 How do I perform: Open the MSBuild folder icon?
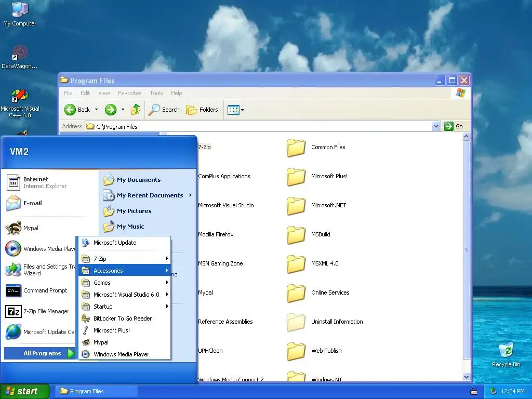(296, 235)
